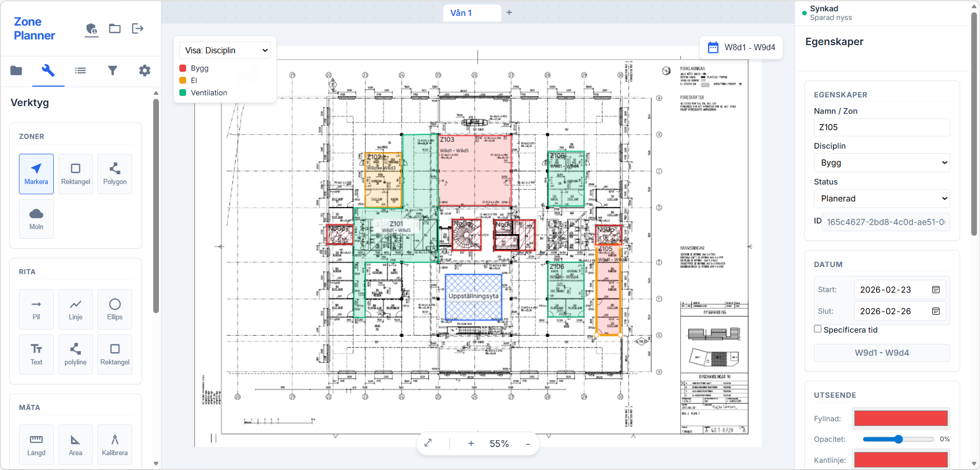Select the Polygon zone tool
Screen dimensions: 980x470
114,174
